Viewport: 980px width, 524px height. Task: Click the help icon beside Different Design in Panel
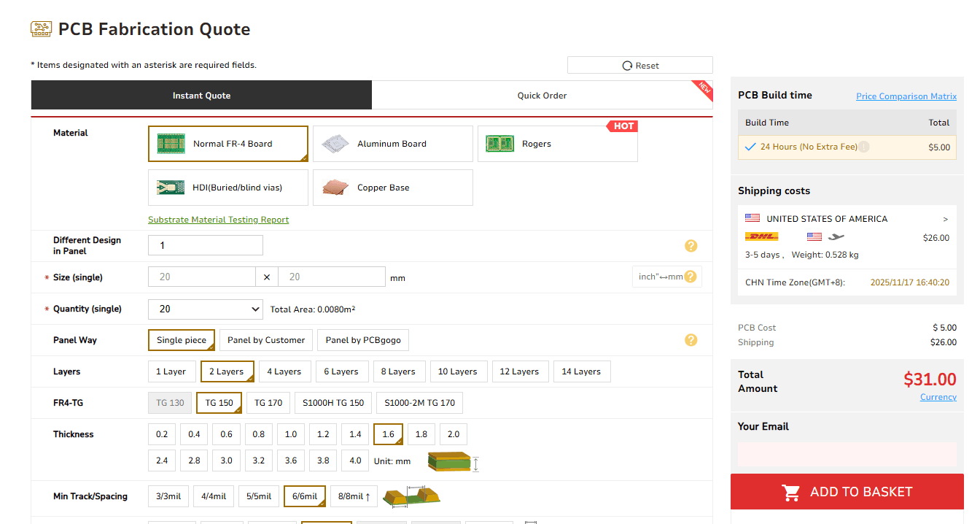click(691, 246)
